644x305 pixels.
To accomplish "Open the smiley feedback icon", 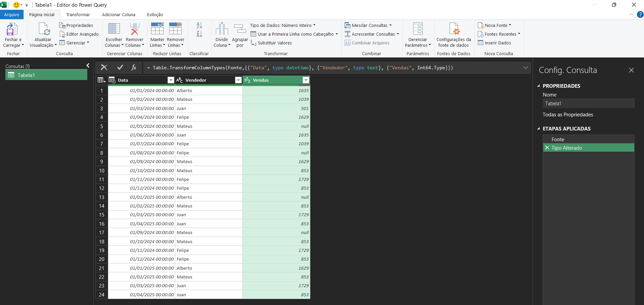I will (16, 5).
